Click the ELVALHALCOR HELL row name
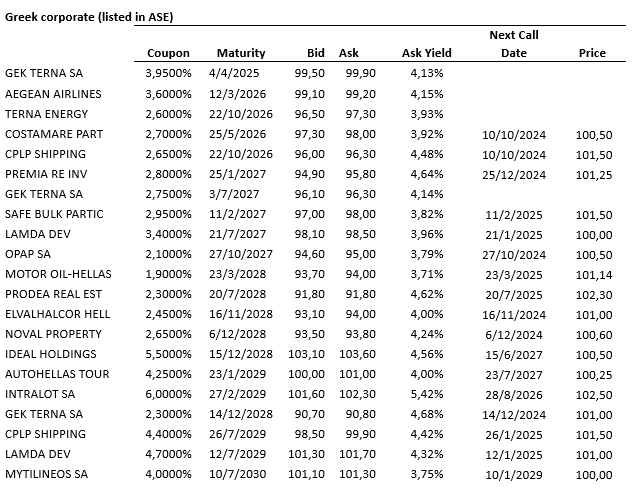This screenshot has height=492, width=637. pos(58,314)
